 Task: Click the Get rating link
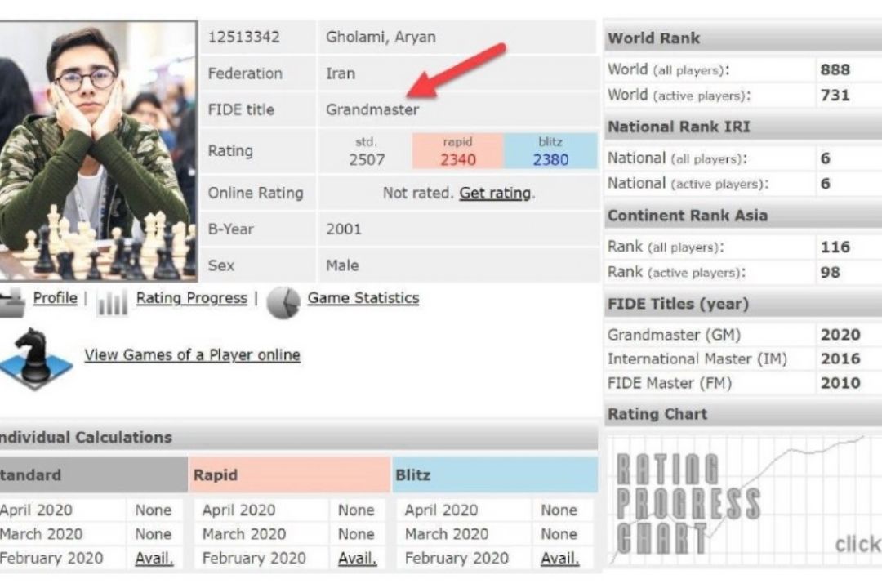pyautogui.click(x=495, y=193)
